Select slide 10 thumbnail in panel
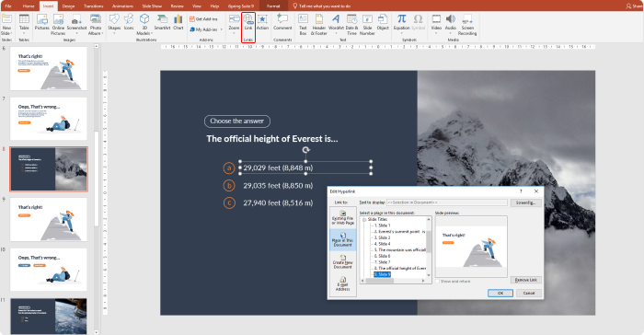644x335 pixels. [49, 270]
